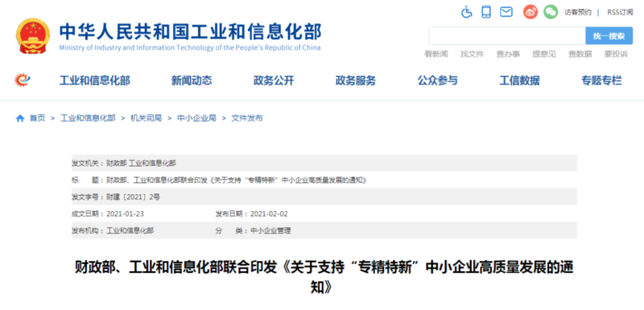Click the 发布日期 value 2021-02-02
644x310 pixels.
click(270, 214)
